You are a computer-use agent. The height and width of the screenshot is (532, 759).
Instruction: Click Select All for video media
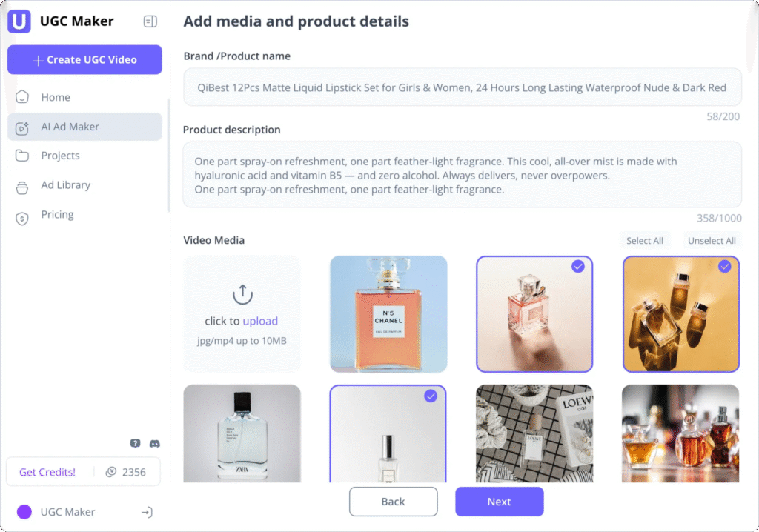tap(644, 241)
